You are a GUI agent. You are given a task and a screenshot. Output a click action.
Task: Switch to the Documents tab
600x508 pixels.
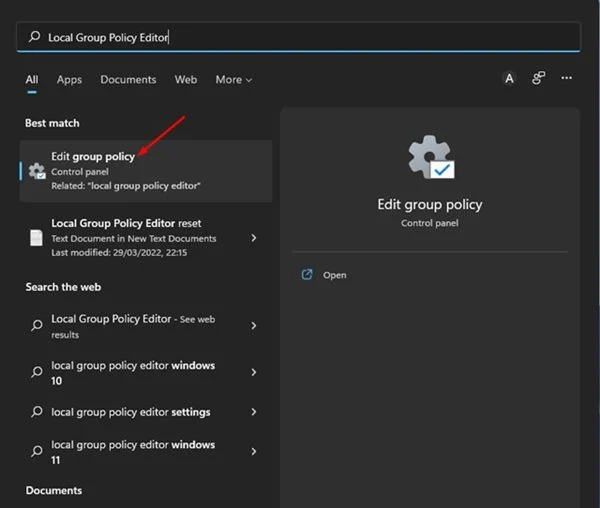[128, 80]
